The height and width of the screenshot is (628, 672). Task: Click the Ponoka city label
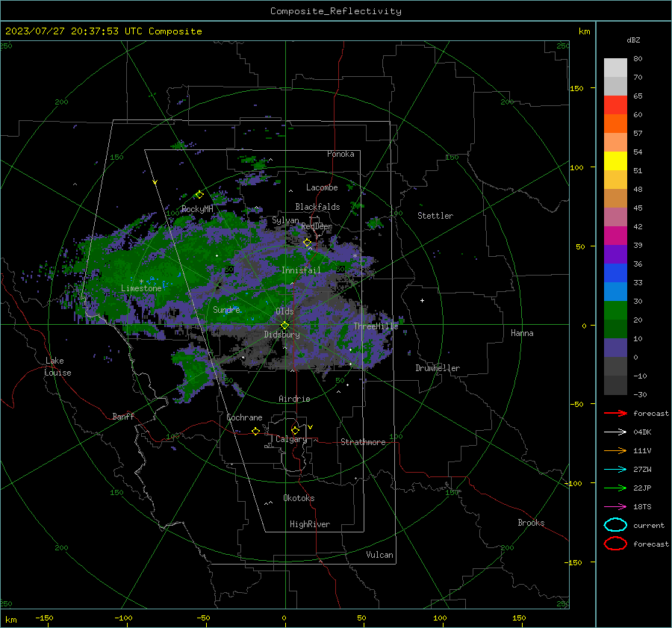[x=340, y=154]
